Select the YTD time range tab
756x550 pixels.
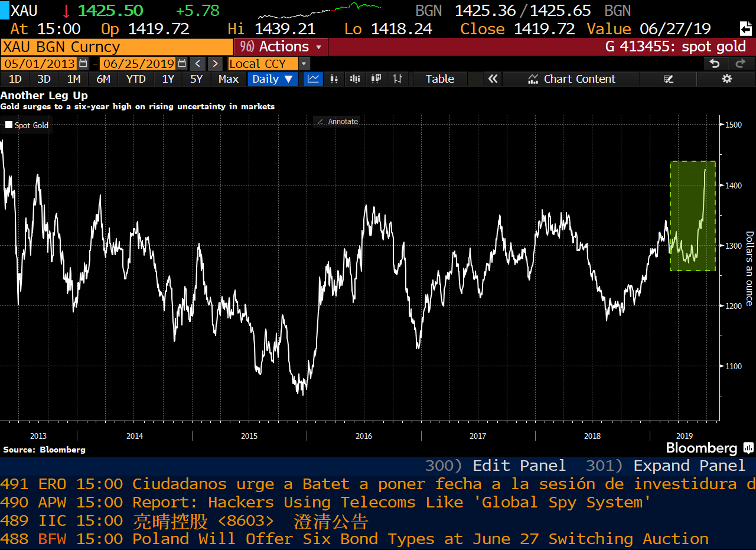click(136, 79)
